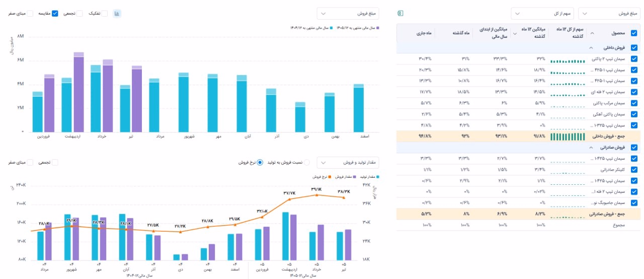The image size is (644, 279).
Task: Enable the تجمعی checkbox on the sales amount chart
Action: point(79,14)
